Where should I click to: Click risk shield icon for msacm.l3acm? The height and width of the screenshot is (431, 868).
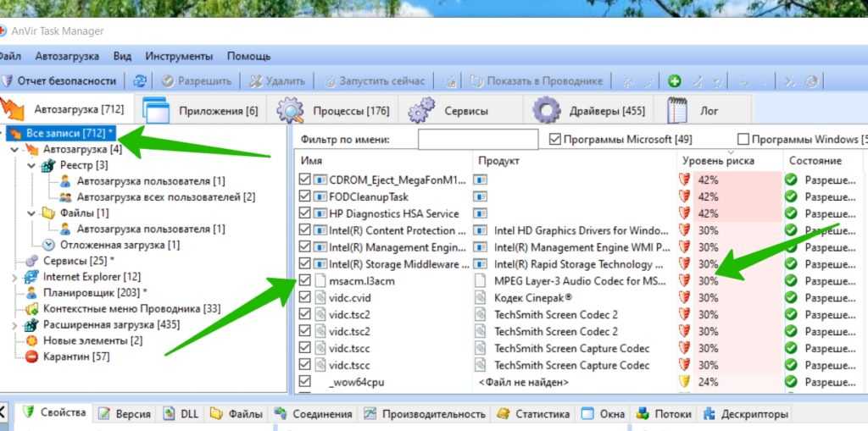point(685,280)
